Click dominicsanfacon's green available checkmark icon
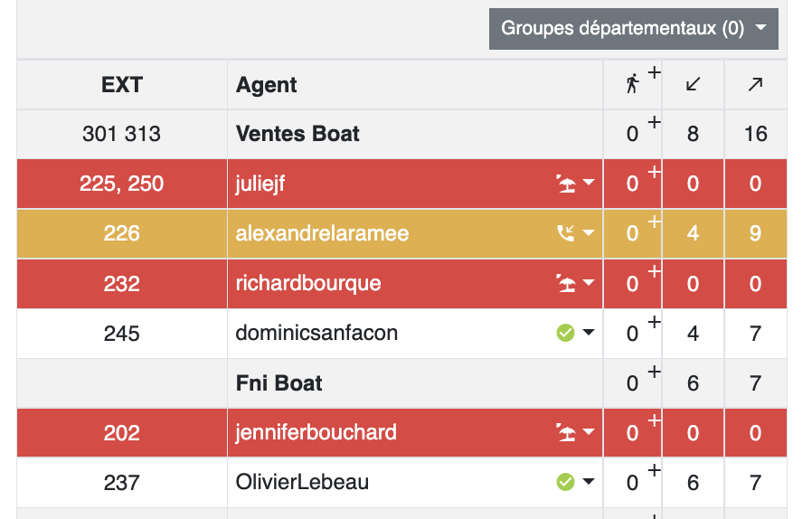This screenshot has width=812, height=519. click(565, 333)
